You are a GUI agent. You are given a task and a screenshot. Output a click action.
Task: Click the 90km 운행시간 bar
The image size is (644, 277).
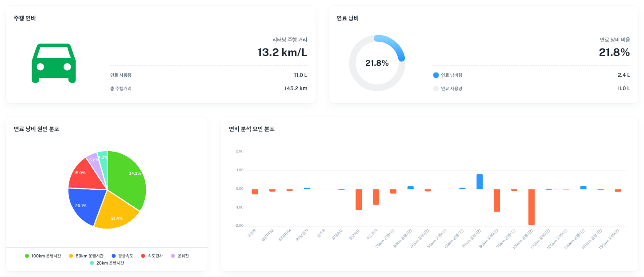514,190
